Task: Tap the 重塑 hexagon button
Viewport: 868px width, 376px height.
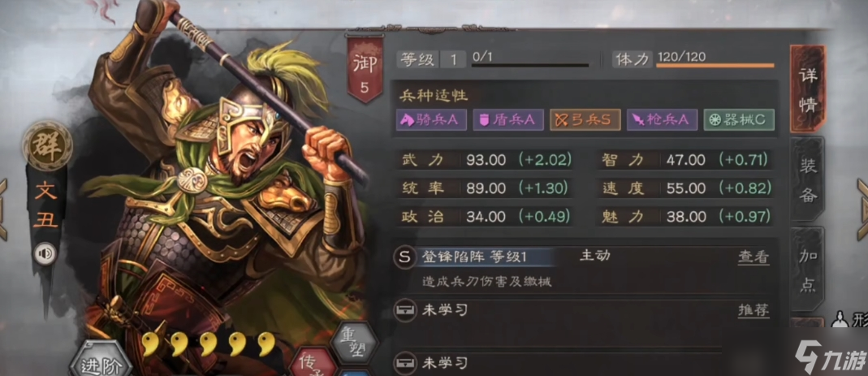Action: 355,343
